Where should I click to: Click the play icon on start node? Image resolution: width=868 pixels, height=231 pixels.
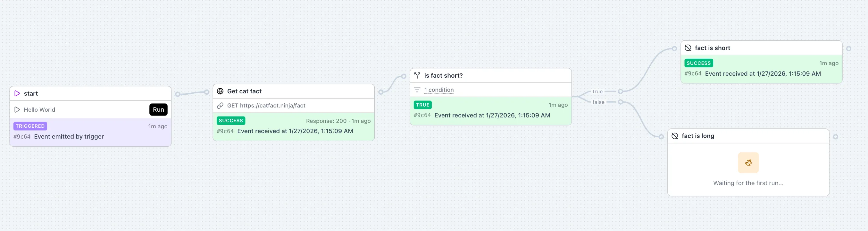[17, 93]
